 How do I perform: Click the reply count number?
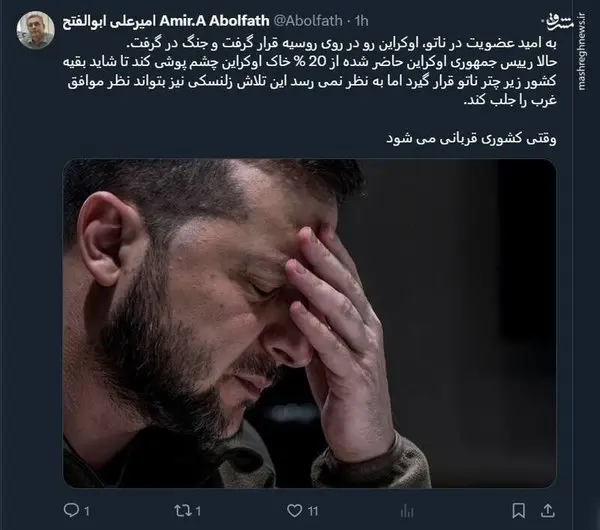pyautogui.click(x=86, y=511)
